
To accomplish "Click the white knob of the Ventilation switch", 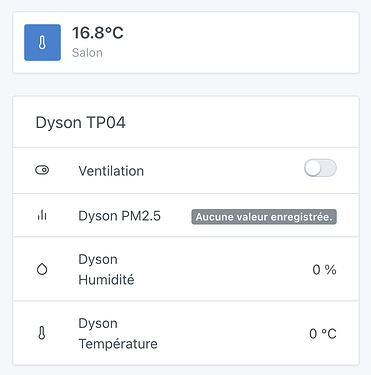I will [313, 168].
